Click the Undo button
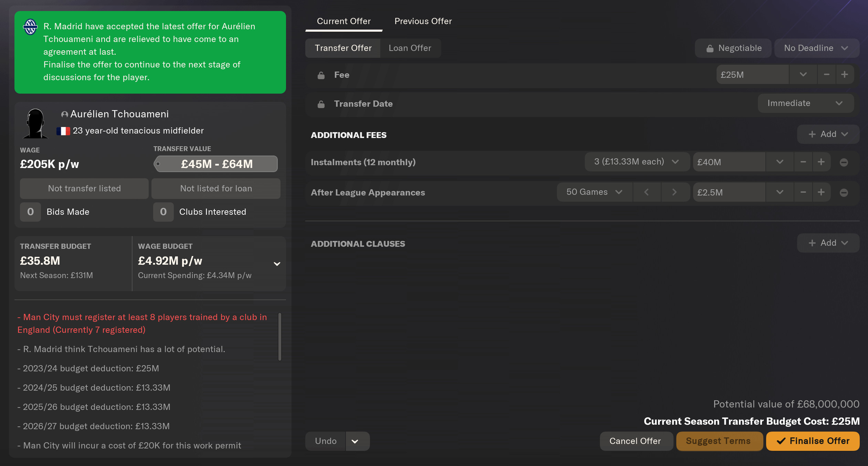The height and width of the screenshot is (466, 868). click(326, 441)
